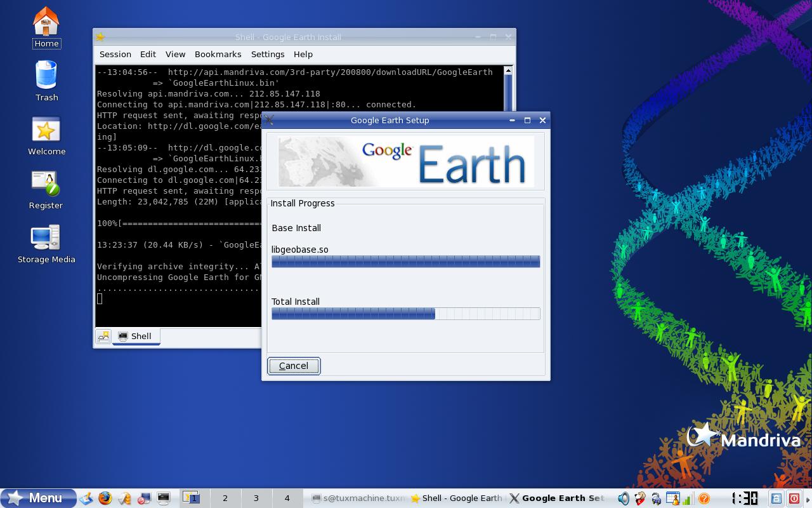Open the star Menu button
The height and width of the screenshot is (508, 812).
tap(39, 498)
